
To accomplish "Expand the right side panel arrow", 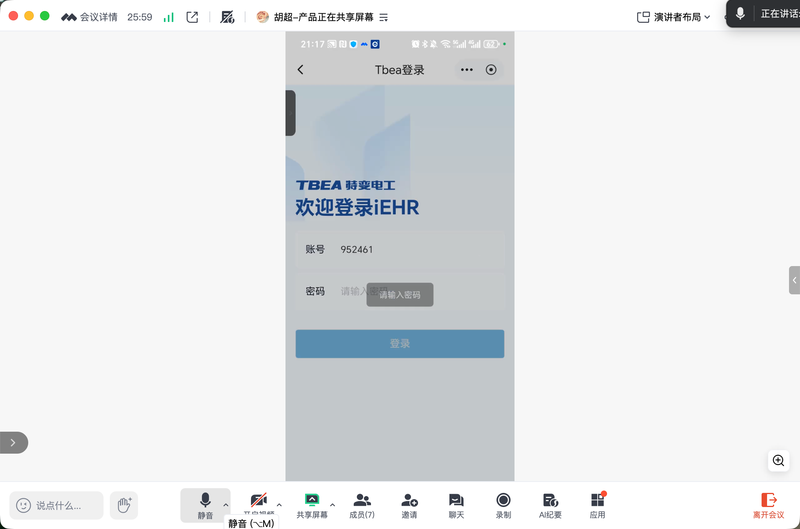I will 794,280.
